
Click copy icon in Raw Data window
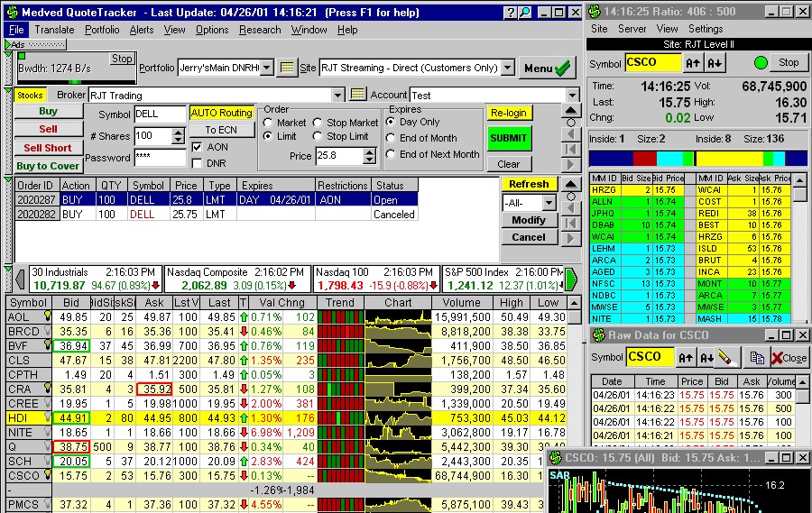coord(757,357)
